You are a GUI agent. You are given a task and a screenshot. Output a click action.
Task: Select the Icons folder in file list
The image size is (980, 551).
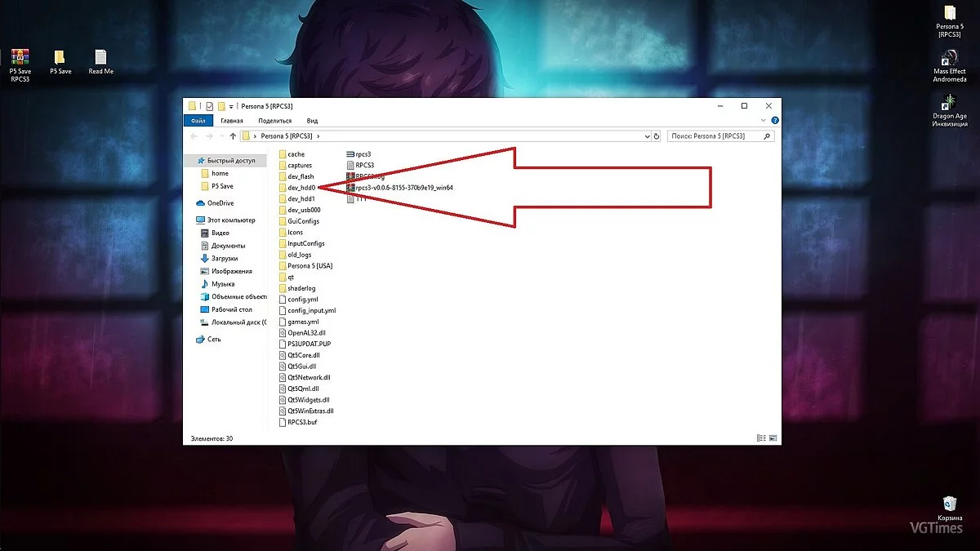pos(290,233)
